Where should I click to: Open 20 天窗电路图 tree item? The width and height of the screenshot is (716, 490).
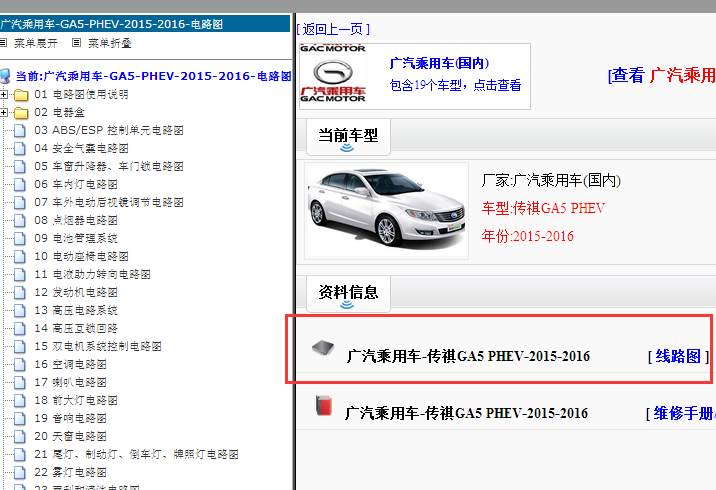click(x=70, y=436)
